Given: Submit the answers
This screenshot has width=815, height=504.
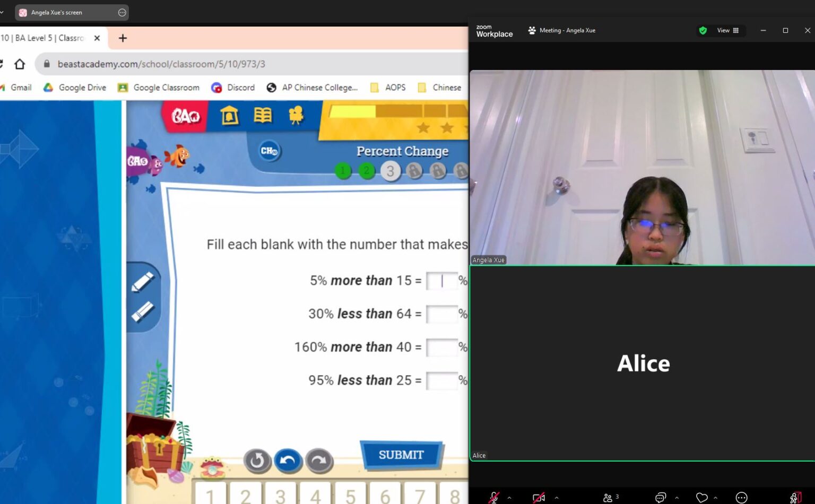Looking at the screenshot, I should point(401,455).
